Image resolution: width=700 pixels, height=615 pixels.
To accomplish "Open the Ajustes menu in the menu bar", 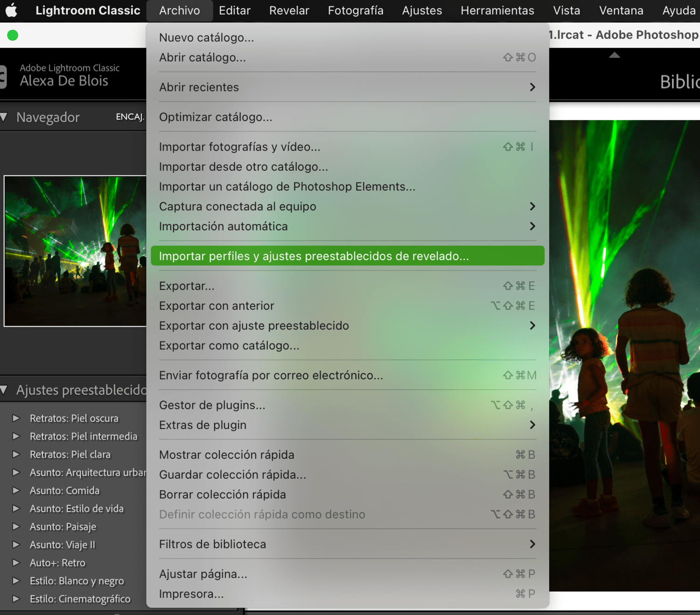I will click(422, 10).
